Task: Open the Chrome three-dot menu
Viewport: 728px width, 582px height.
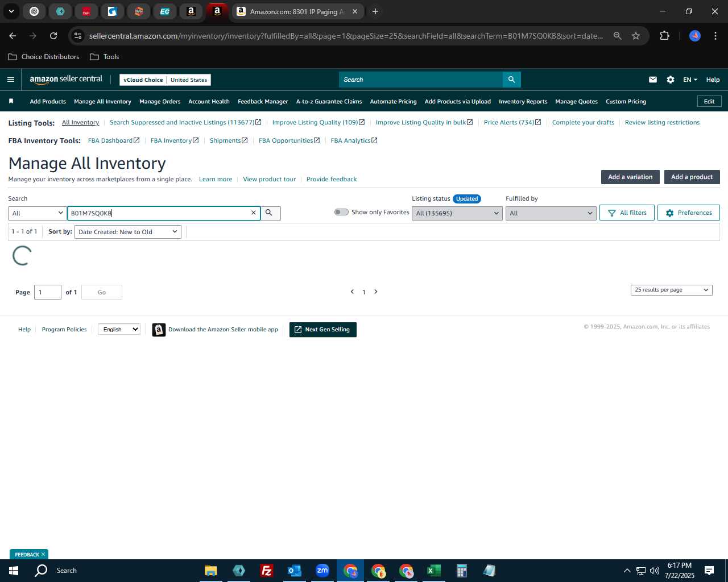Action: click(715, 36)
